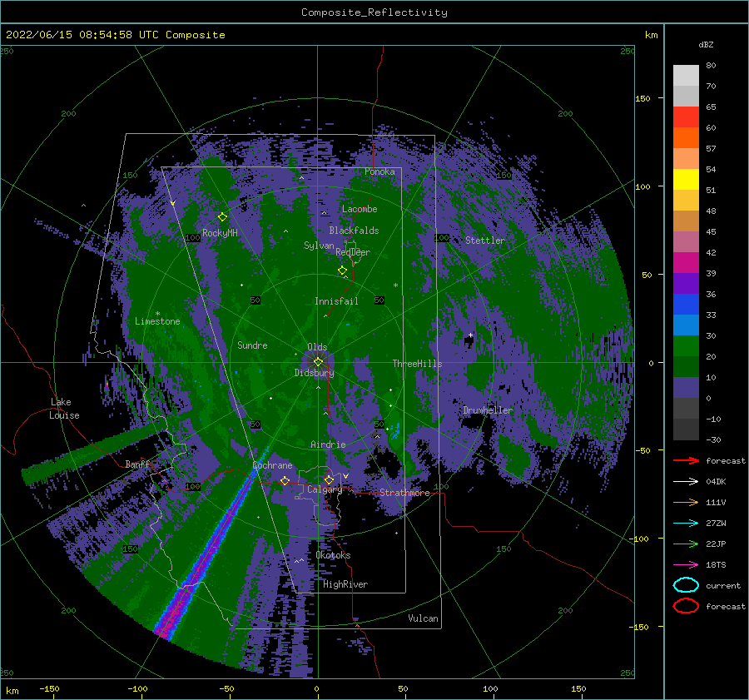
Task: Click the Innisfail city label
Action: [x=336, y=301]
